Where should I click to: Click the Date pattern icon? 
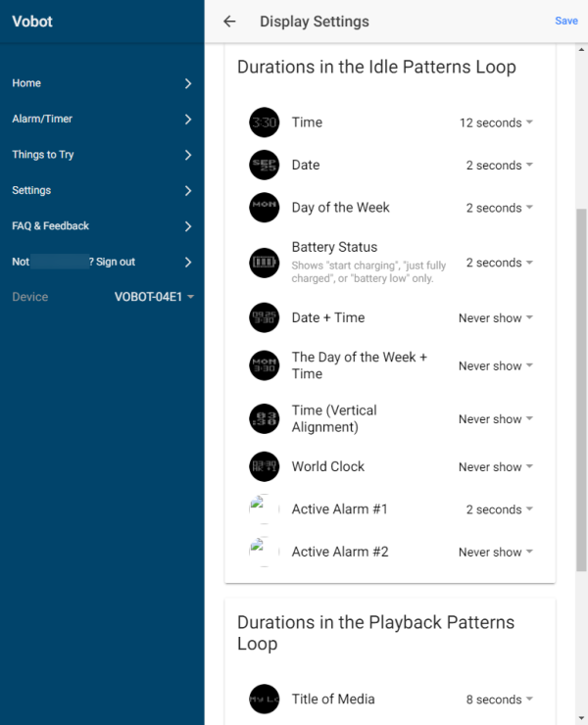point(265,165)
